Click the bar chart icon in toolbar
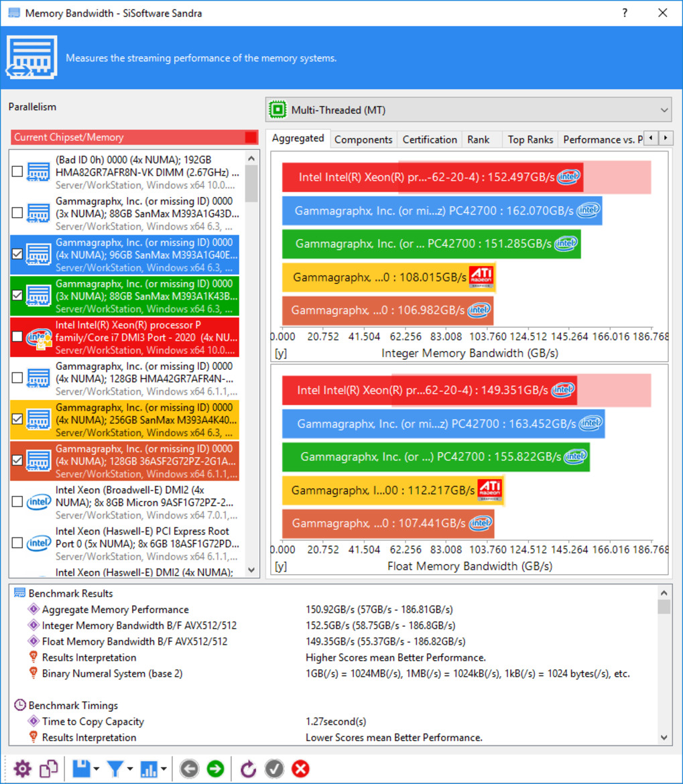 click(149, 769)
